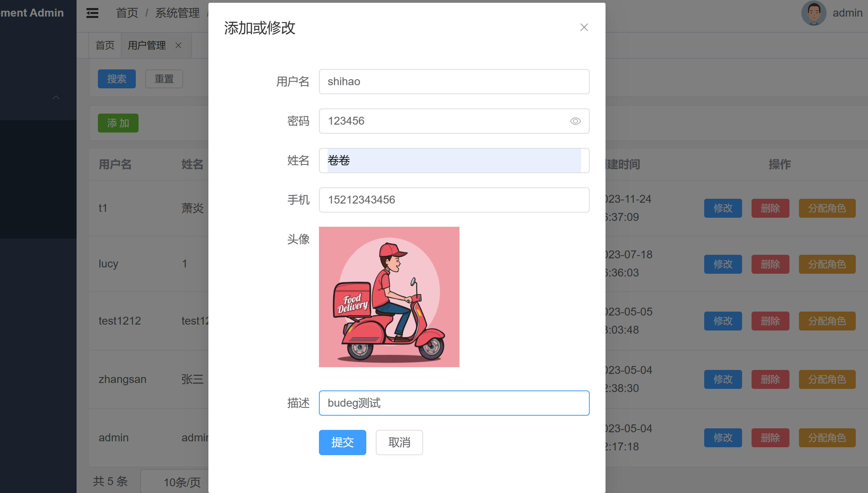
Task: Click 修改 for user lucy
Action: point(723,264)
